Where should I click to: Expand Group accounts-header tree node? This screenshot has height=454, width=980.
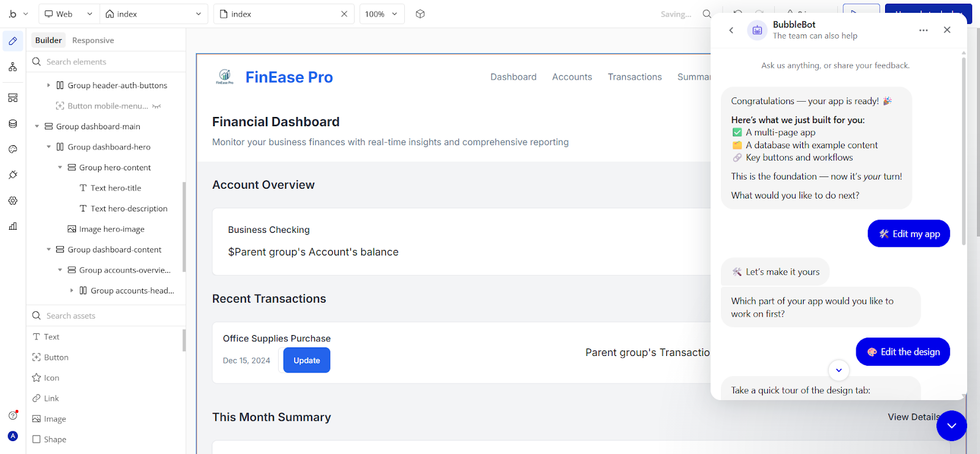71,290
